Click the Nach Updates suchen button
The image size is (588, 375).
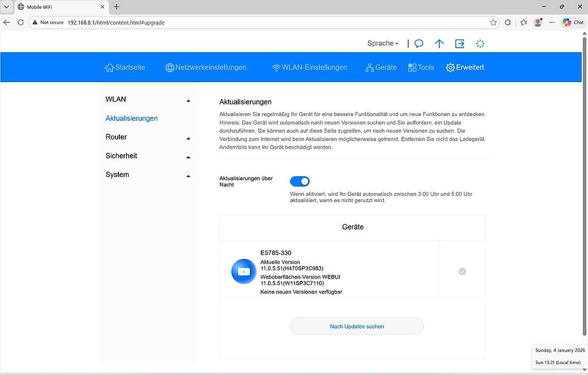357,326
